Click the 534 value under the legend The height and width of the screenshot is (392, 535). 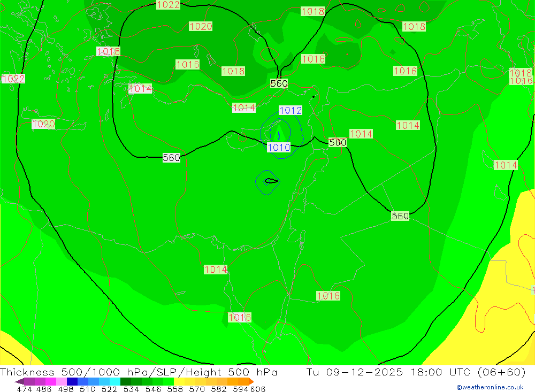pyautogui.click(x=131, y=389)
